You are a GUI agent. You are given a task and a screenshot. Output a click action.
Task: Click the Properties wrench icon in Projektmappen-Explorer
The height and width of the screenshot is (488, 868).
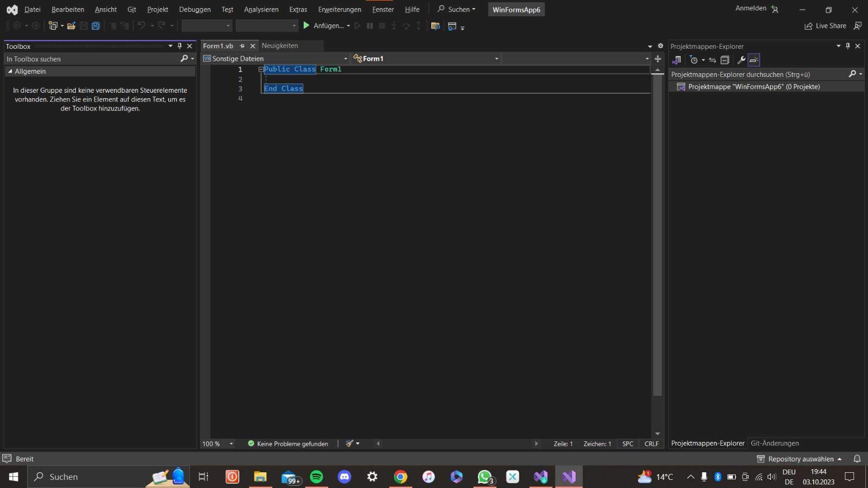(741, 60)
